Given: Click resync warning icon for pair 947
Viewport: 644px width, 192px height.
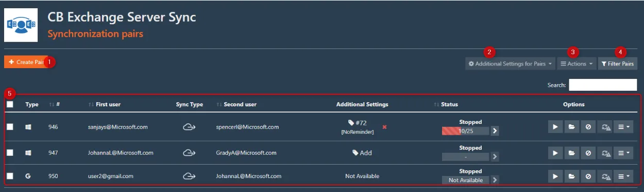Looking at the screenshot, I should click(x=605, y=153).
